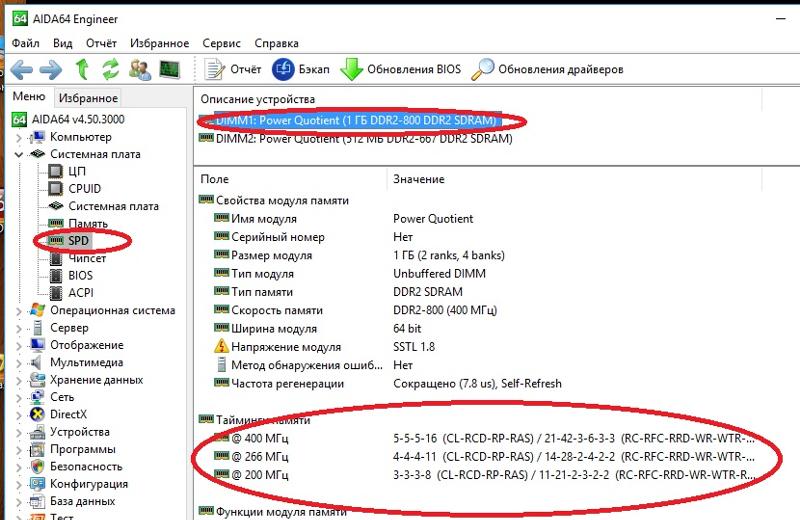800x520 pixels.
Task: Expand the Сеть tree node
Action: pos(18,398)
